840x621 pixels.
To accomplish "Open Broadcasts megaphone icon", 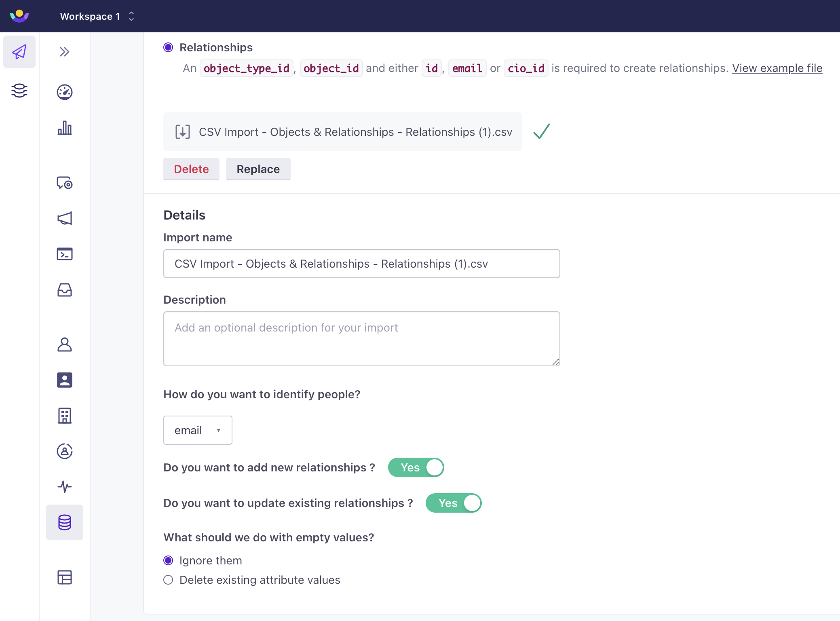I will click(65, 219).
